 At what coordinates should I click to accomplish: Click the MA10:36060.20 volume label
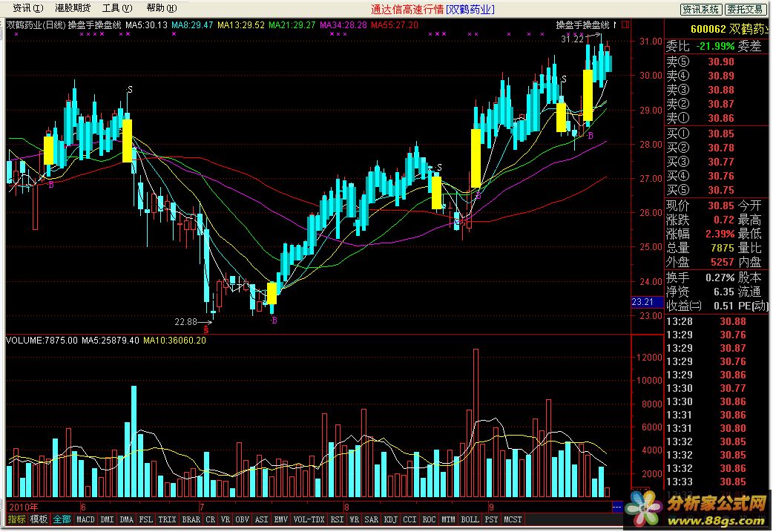click(174, 341)
